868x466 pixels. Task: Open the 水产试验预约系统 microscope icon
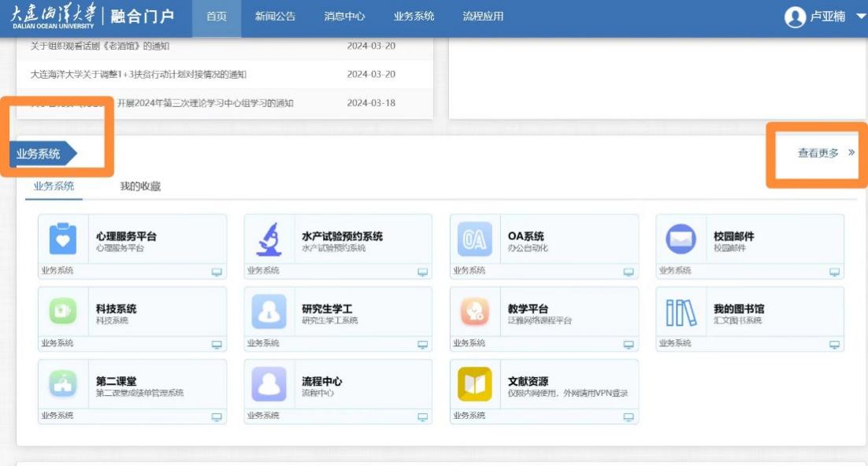[x=269, y=239]
